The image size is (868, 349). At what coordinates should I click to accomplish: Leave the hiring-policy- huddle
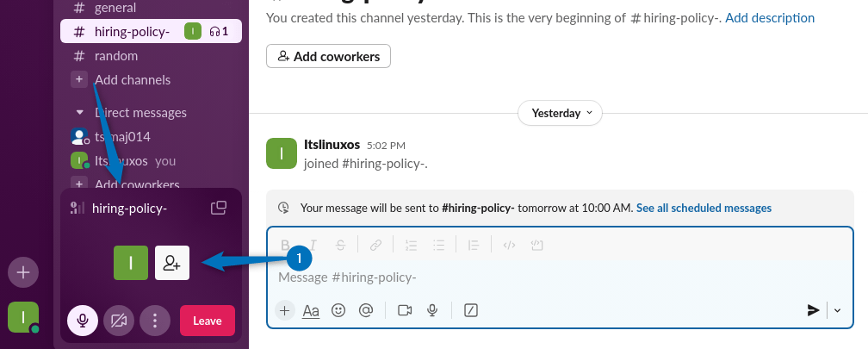pos(207,321)
